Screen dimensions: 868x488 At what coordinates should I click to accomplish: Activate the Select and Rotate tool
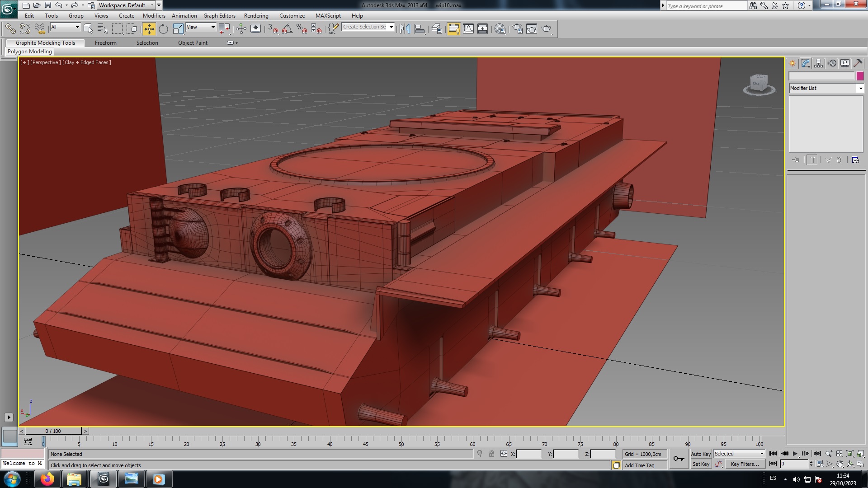(163, 29)
